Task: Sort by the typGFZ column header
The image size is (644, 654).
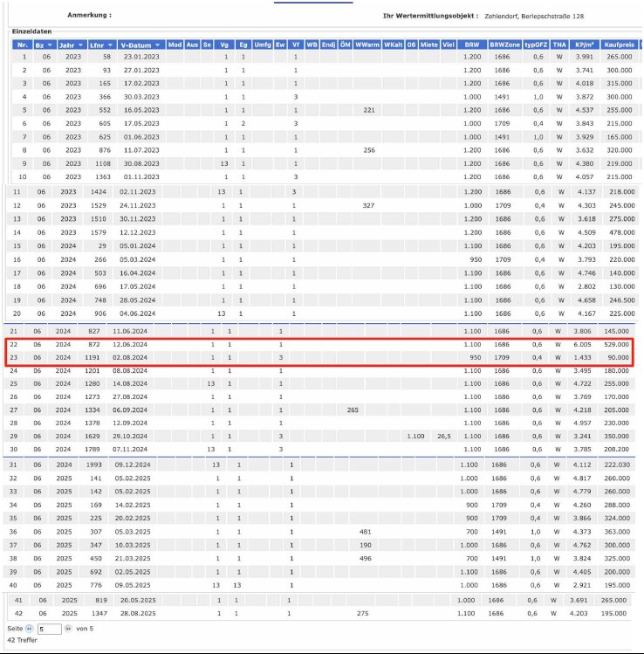Action: tap(536, 45)
